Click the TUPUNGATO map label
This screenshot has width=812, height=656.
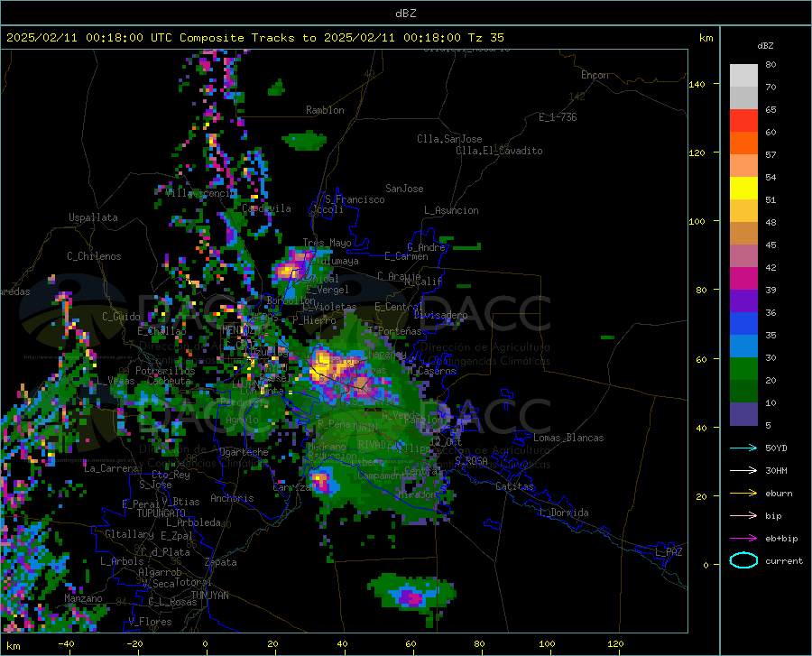coord(161,513)
